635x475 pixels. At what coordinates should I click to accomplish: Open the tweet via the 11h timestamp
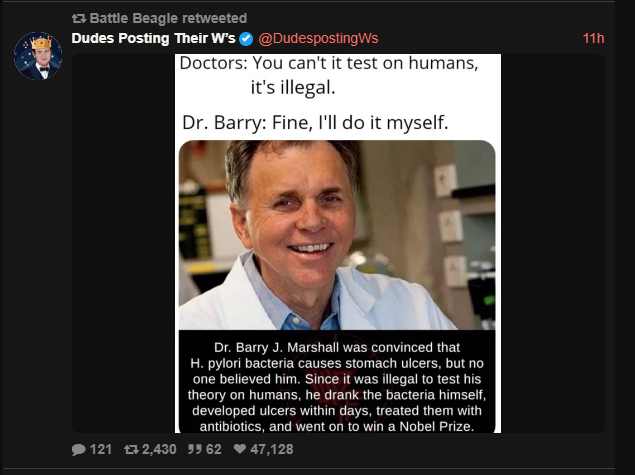[x=593, y=38]
